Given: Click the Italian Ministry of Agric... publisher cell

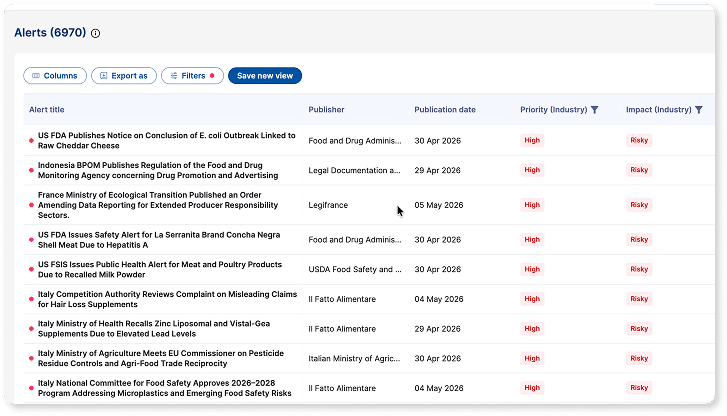Looking at the screenshot, I should 354,358.
